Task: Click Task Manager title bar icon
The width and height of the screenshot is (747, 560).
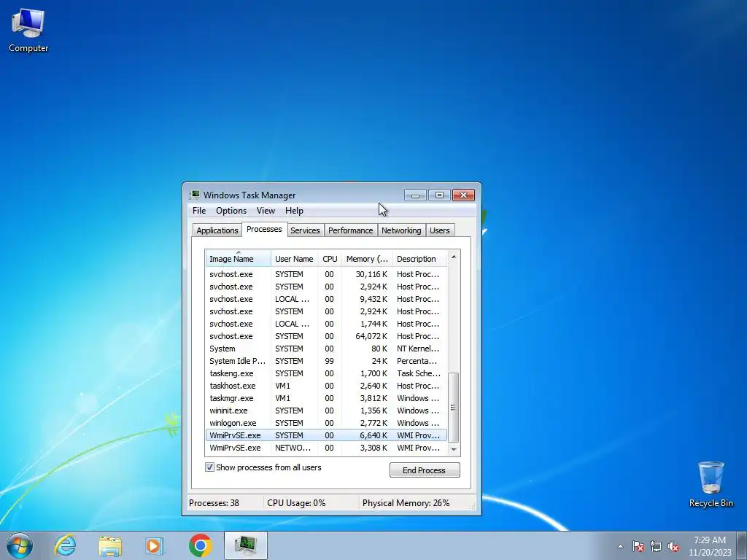Action: [194, 195]
